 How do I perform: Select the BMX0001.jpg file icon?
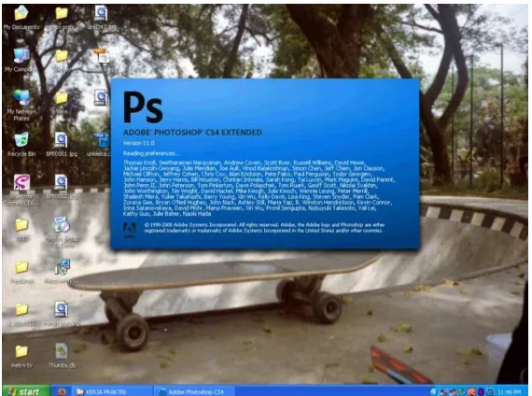pyautogui.click(x=62, y=145)
